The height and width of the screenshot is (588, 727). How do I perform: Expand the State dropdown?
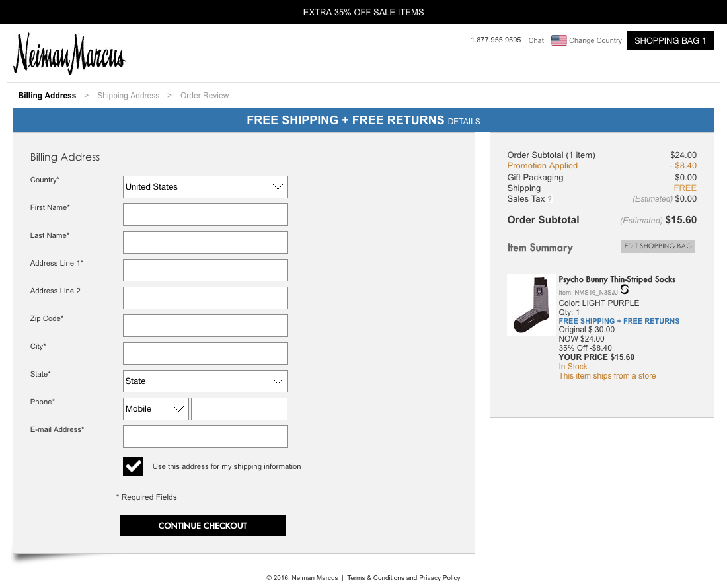206,381
